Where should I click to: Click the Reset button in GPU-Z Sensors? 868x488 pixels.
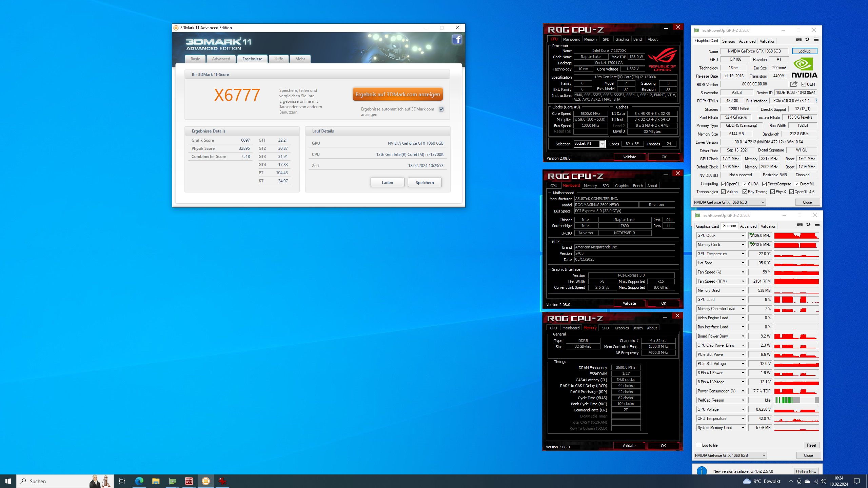pyautogui.click(x=811, y=445)
